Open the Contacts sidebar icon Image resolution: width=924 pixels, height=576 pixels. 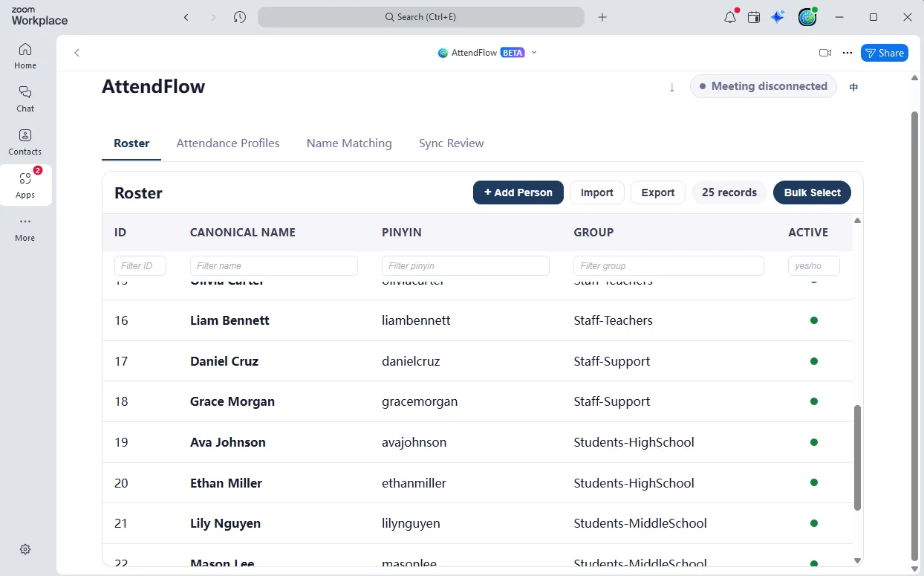pyautogui.click(x=25, y=142)
